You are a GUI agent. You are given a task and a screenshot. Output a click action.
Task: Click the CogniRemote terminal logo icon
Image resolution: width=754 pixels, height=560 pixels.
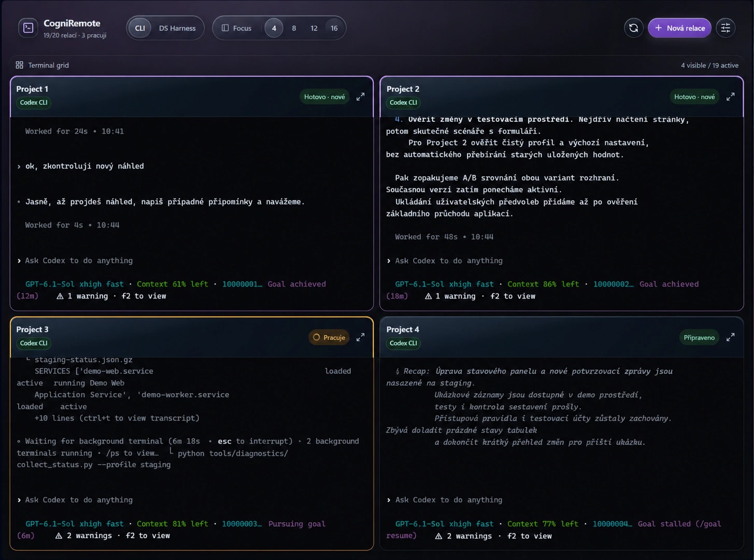28,28
